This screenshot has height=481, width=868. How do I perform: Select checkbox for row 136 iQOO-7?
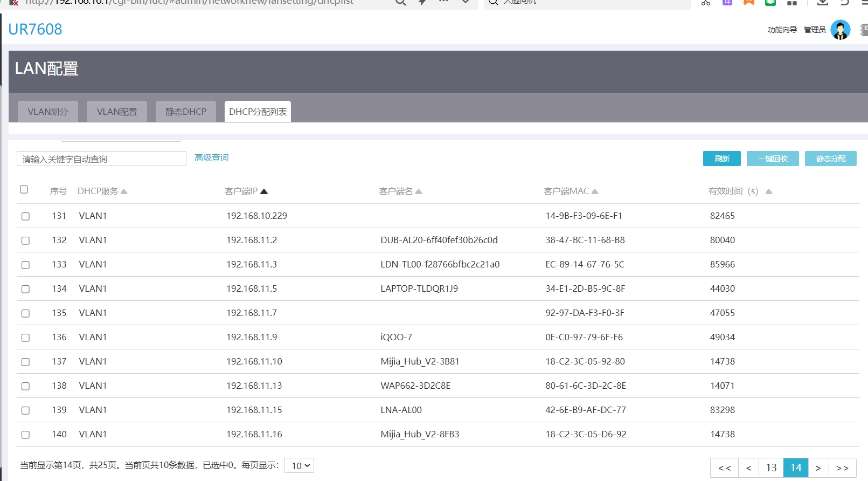click(25, 338)
